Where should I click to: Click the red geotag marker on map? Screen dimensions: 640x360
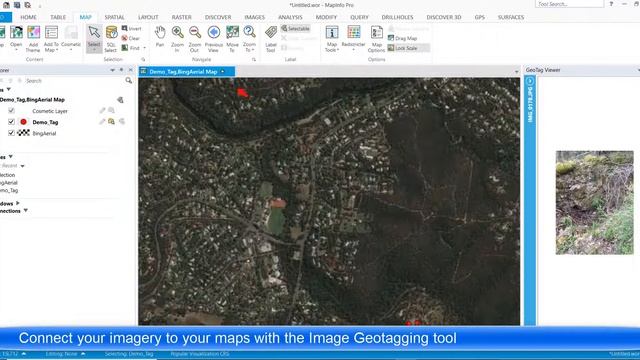point(242,93)
